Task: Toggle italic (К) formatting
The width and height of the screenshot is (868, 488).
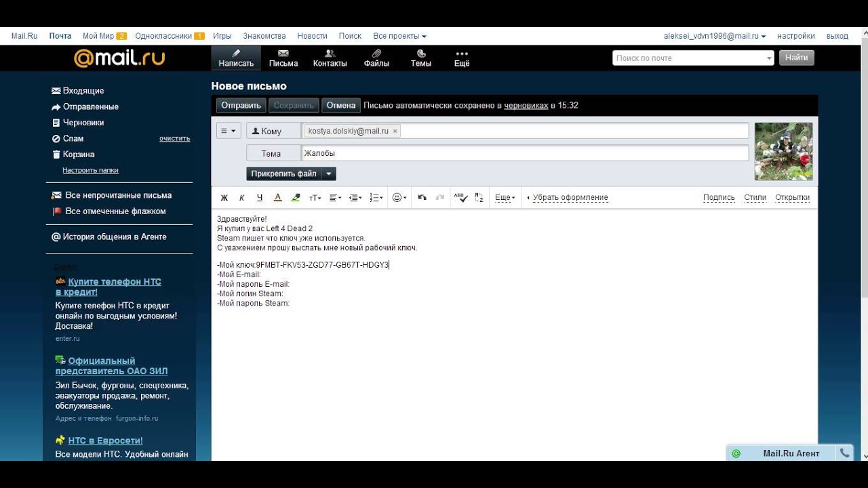Action: pos(241,198)
